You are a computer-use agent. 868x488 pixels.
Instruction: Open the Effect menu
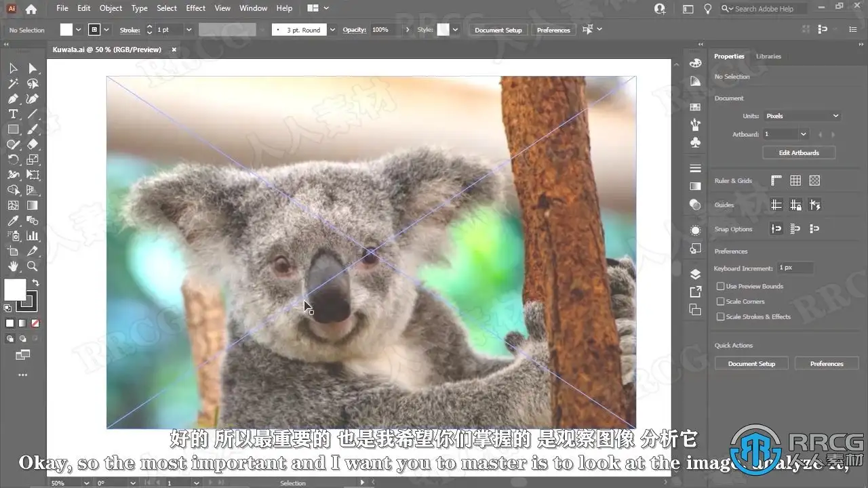pyautogui.click(x=195, y=8)
